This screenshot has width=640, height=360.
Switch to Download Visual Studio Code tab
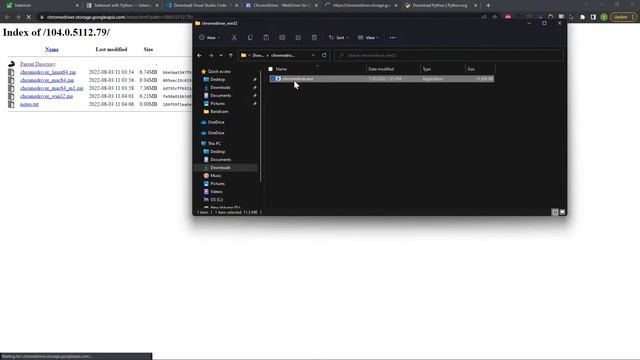[201, 5]
